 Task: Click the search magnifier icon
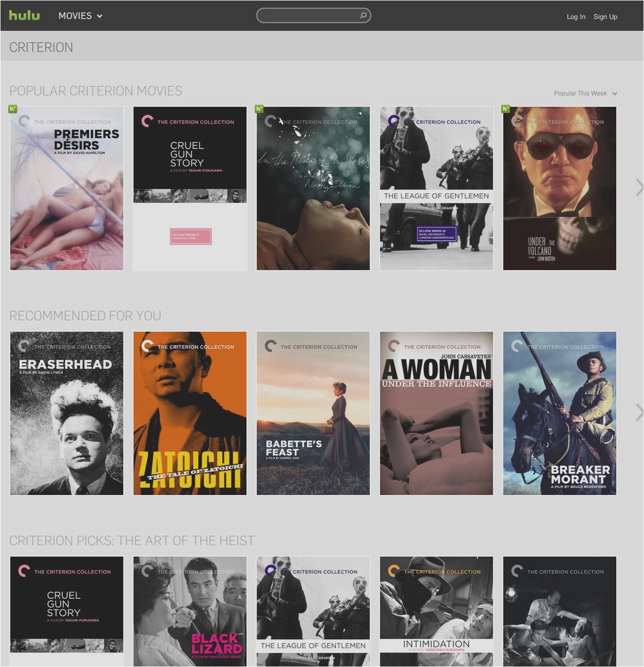363,15
